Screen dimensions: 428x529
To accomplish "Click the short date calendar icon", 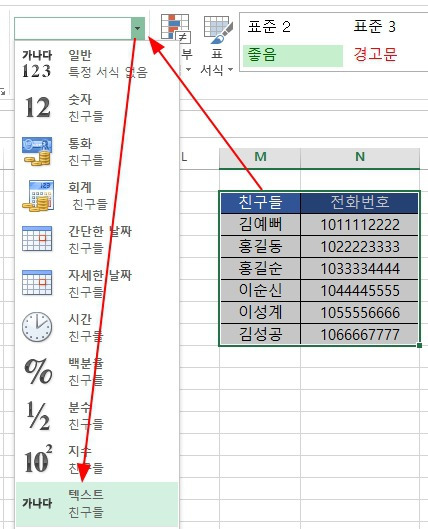I will (x=37, y=239).
